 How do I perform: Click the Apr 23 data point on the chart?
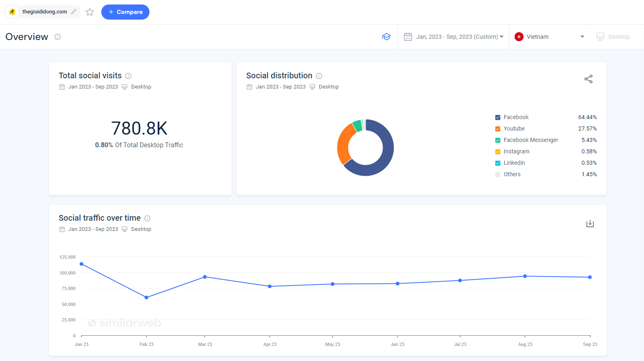pos(270,286)
